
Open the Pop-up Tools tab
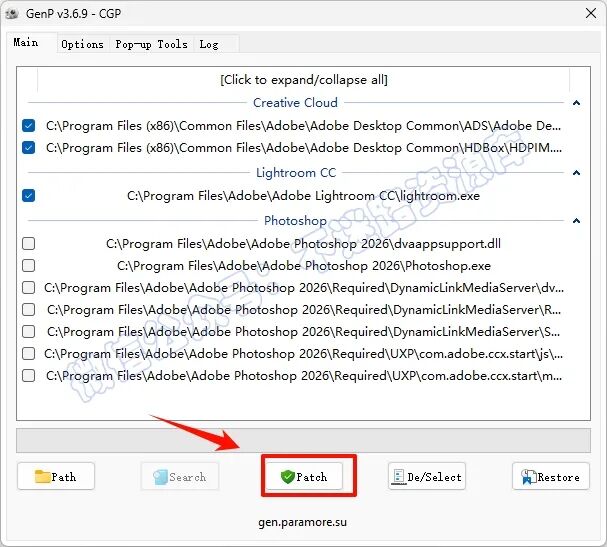click(151, 44)
